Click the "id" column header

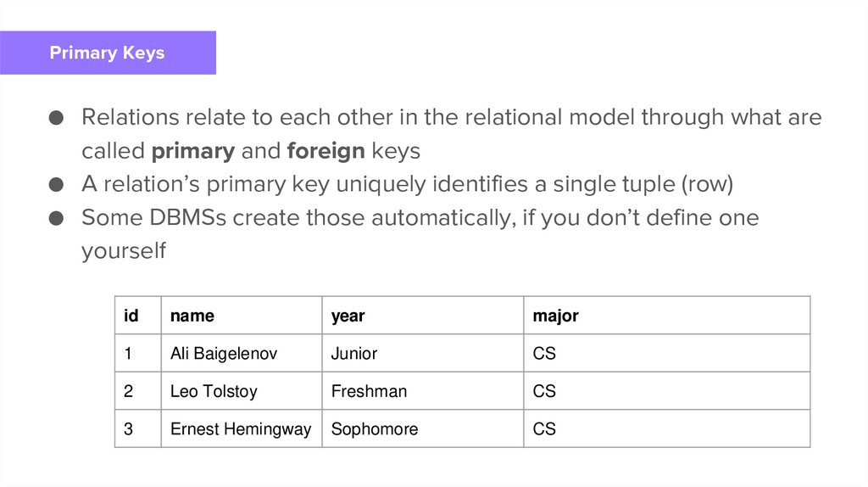click(131, 316)
